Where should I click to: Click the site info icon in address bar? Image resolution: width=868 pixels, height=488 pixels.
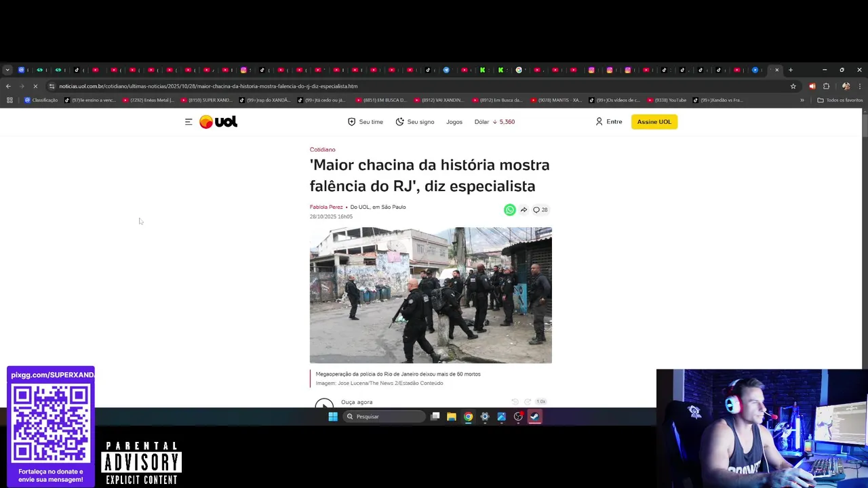point(52,86)
